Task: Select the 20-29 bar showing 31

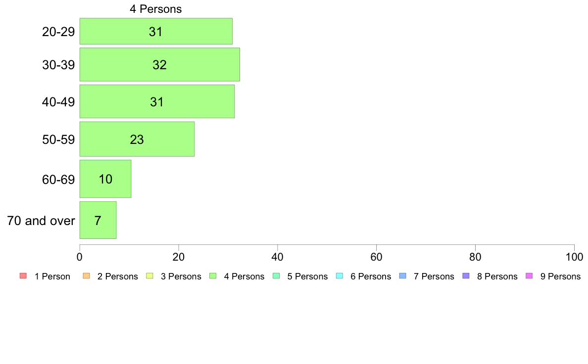Action: point(156,31)
